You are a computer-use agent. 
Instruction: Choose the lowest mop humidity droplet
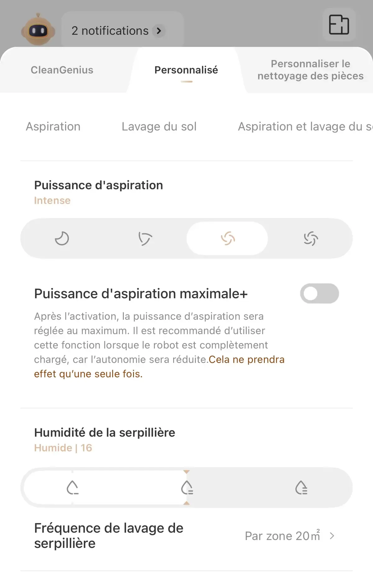coord(72,488)
